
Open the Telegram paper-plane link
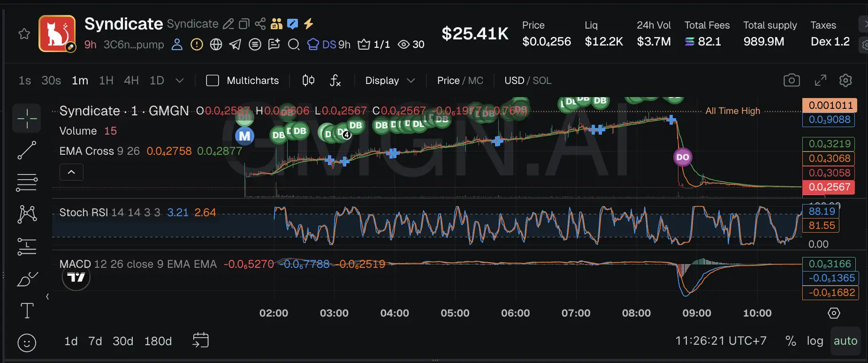coord(235,45)
